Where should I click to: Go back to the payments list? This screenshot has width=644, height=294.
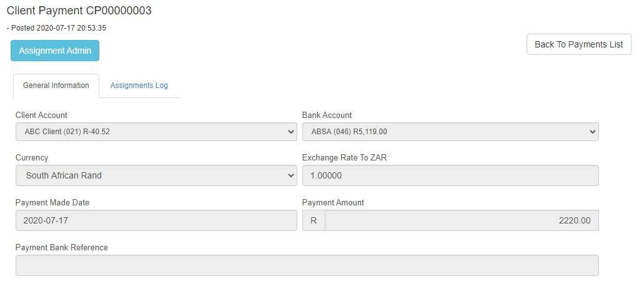578,44
